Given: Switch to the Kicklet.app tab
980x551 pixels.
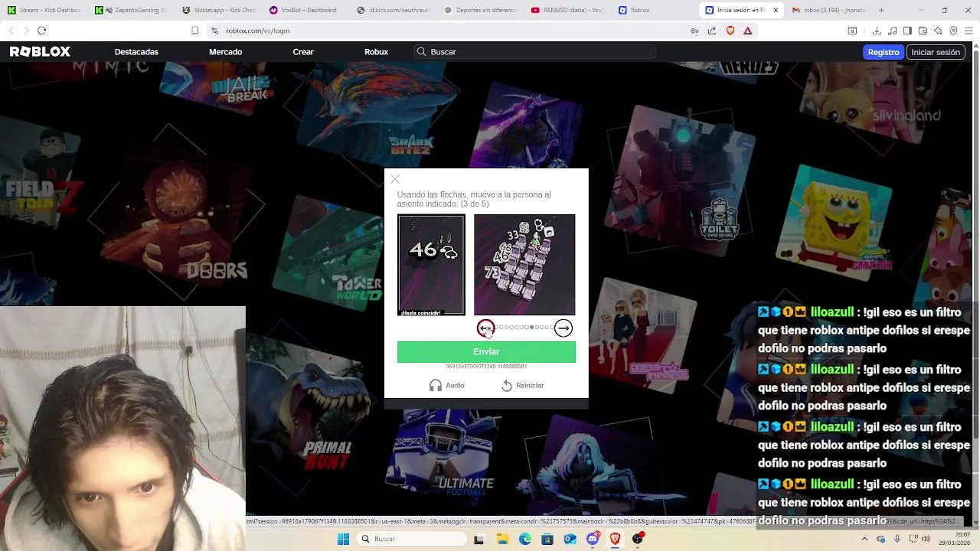Looking at the screenshot, I should (220, 10).
